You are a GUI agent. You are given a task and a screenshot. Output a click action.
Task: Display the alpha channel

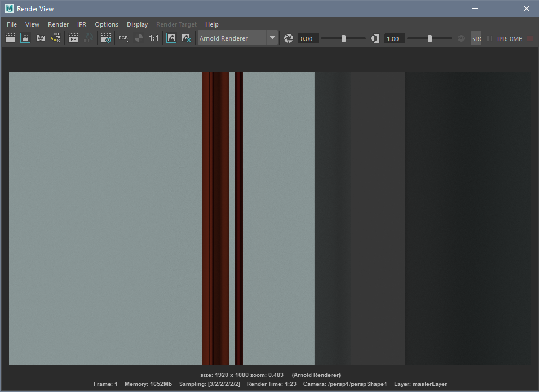[139, 38]
